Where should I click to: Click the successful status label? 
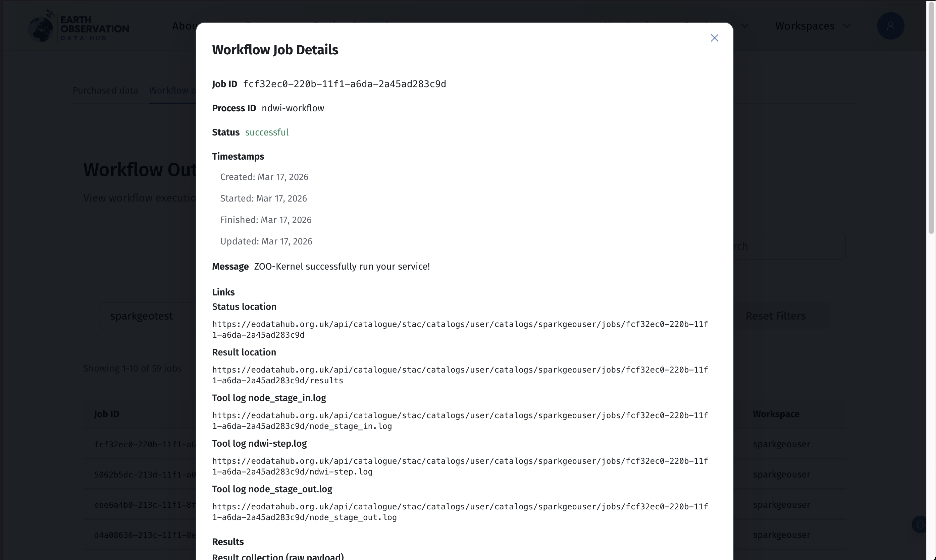267,132
